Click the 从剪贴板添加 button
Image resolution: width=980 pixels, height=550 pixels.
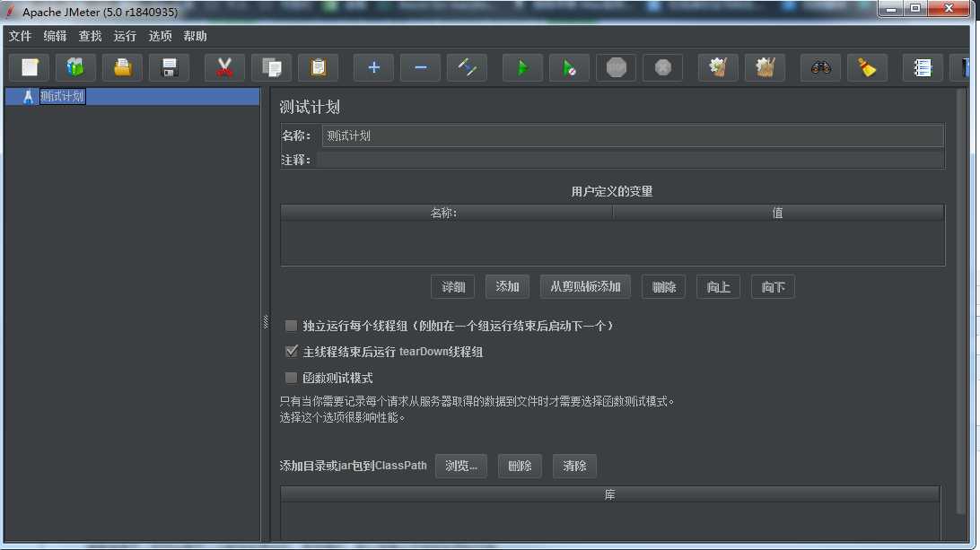[x=585, y=287]
